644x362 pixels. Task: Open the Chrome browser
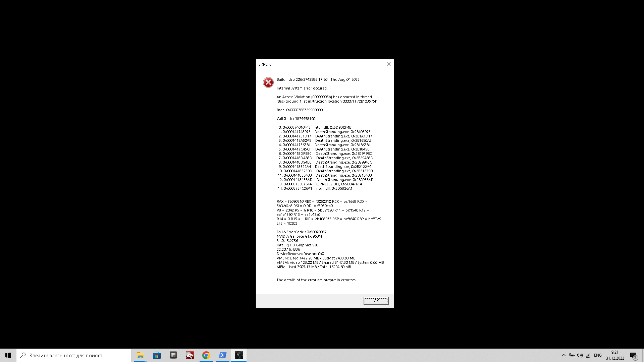pyautogui.click(x=206, y=355)
